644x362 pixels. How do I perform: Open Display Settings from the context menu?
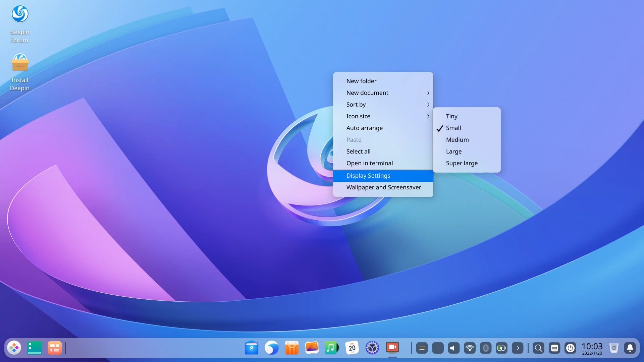click(x=383, y=176)
